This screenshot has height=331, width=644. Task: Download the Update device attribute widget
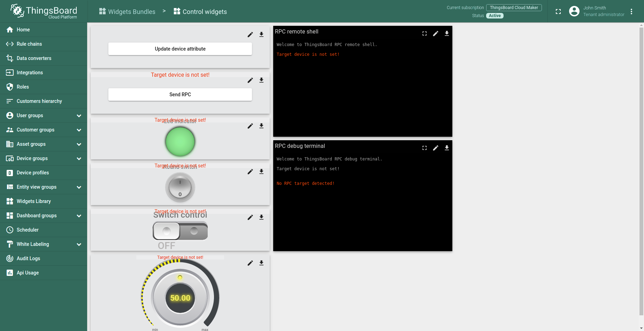coord(261,35)
